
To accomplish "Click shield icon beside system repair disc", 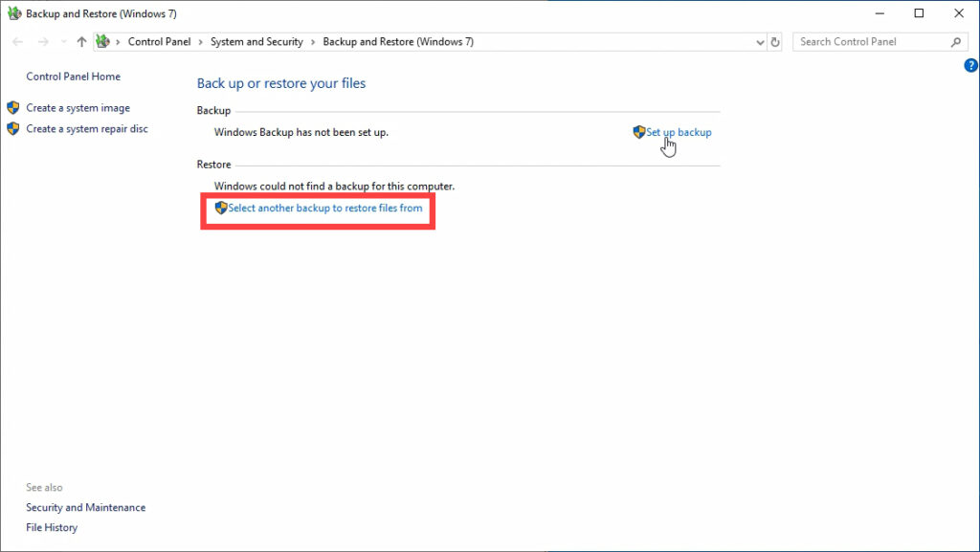I will [13, 128].
